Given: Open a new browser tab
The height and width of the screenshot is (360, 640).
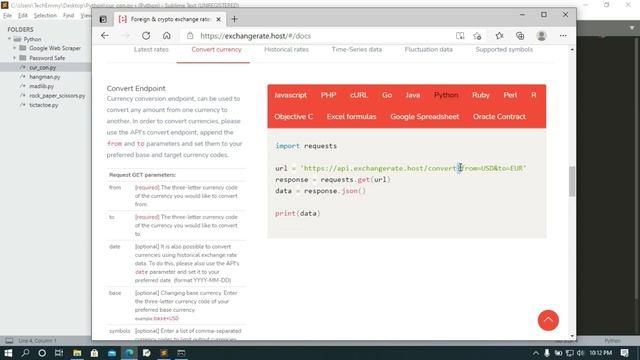Looking at the screenshot, I should coord(234,19).
